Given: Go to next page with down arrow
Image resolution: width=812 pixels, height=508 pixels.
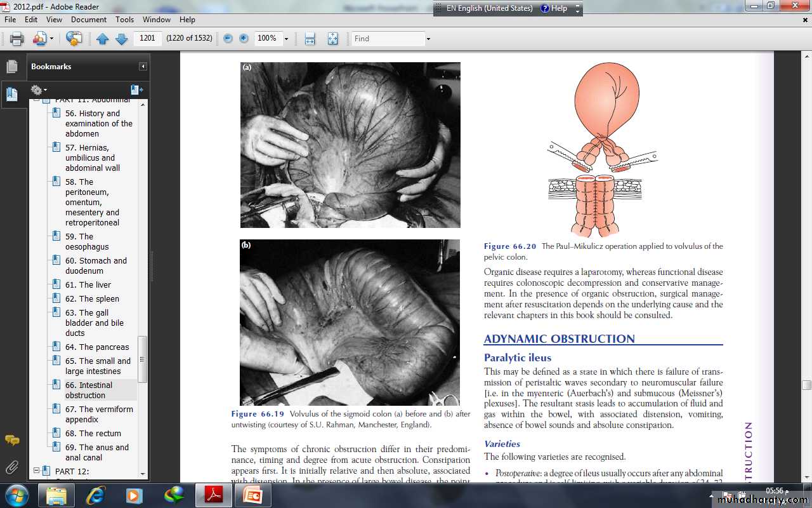Looking at the screenshot, I should click(x=122, y=39).
